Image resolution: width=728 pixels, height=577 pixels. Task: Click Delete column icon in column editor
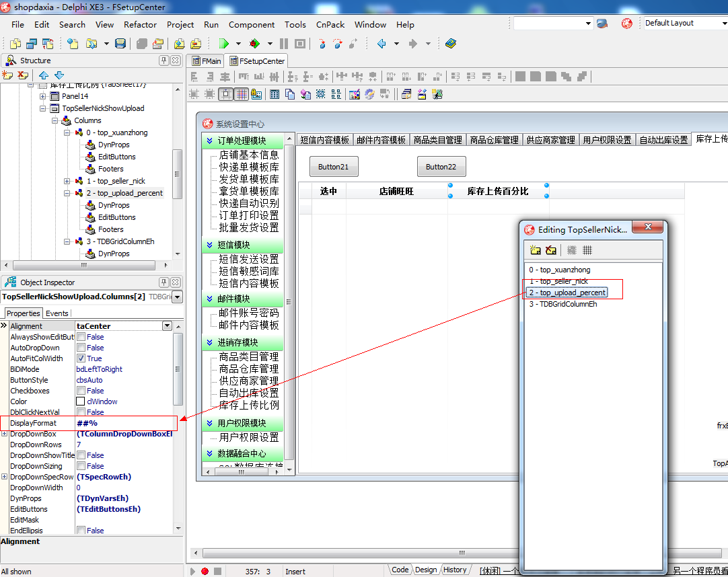(551, 250)
